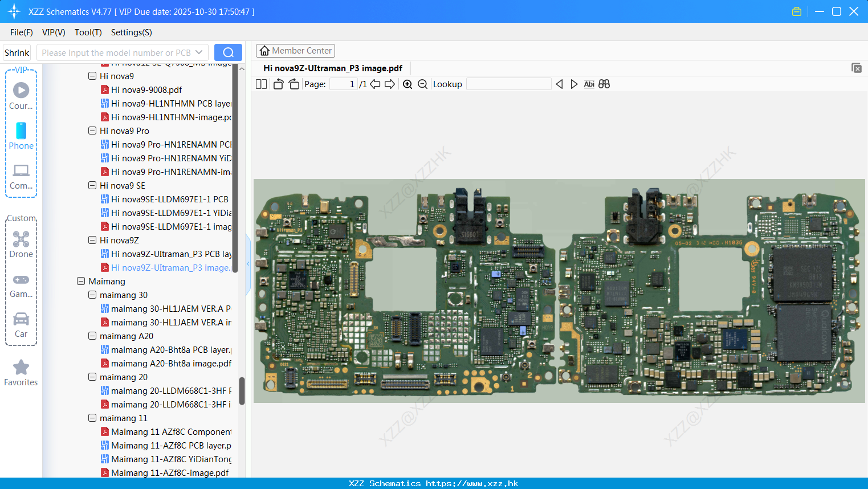The image size is (868, 489).
Task: Open Maimang 11-AZf8C YiDianTong file
Action: point(166,459)
